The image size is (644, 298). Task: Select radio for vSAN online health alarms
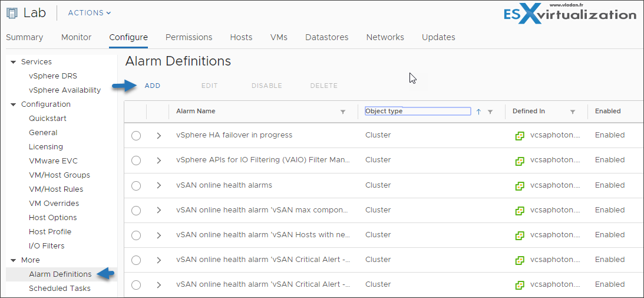tap(136, 186)
